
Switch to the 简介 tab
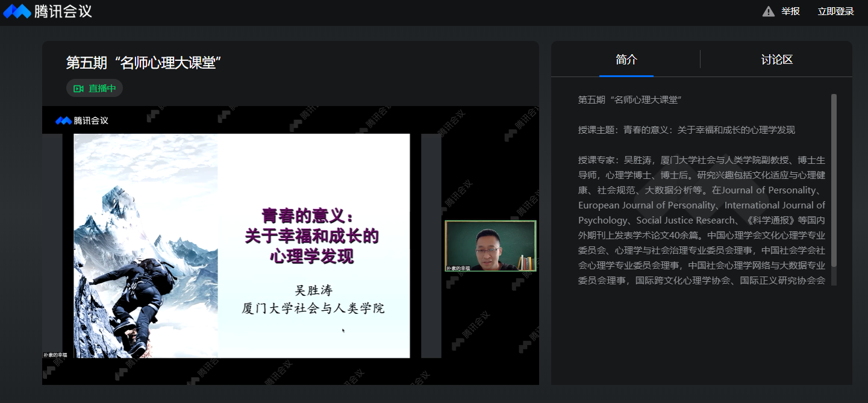click(626, 60)
